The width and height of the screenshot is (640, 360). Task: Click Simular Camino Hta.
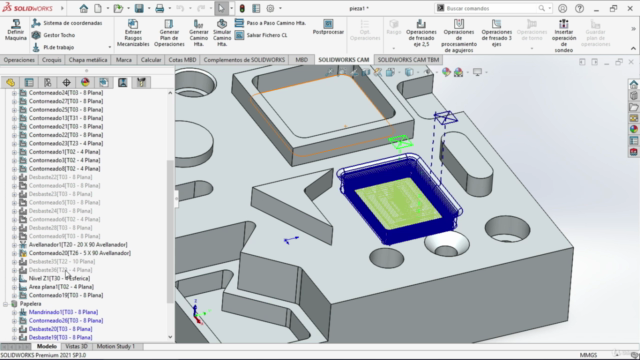(222, 33)
